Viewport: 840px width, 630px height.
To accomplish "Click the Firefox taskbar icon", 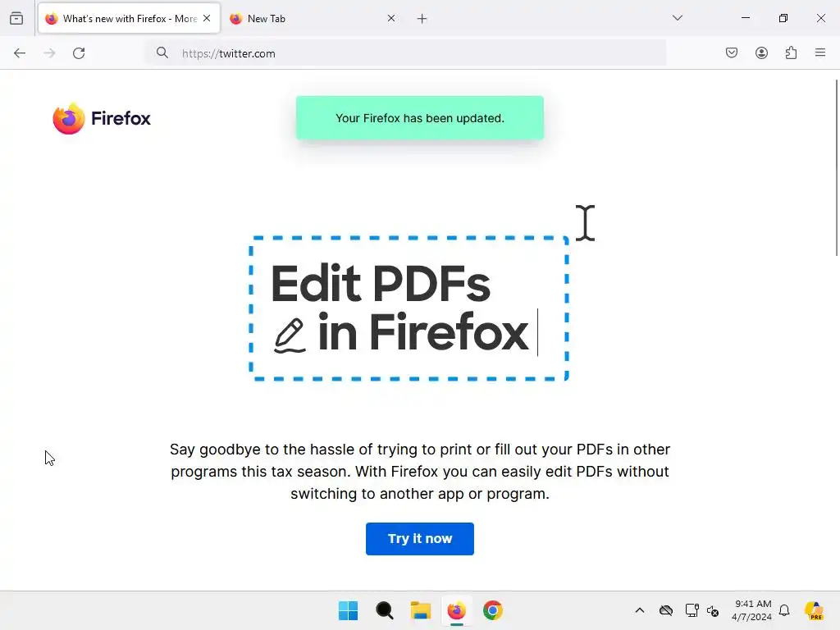I will tap(456, 610).
